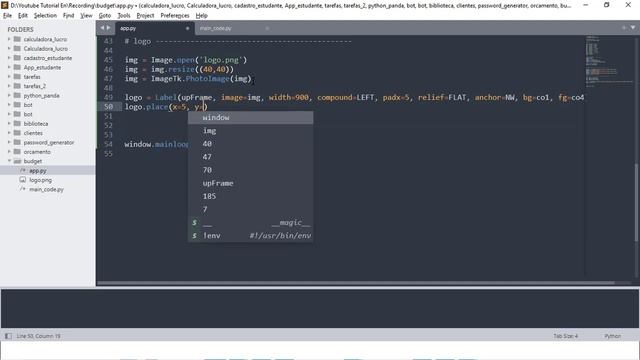Click the Sublime Text app icon in title bar
Viewport: 640px width, 360px height.
tap(4, 5)
